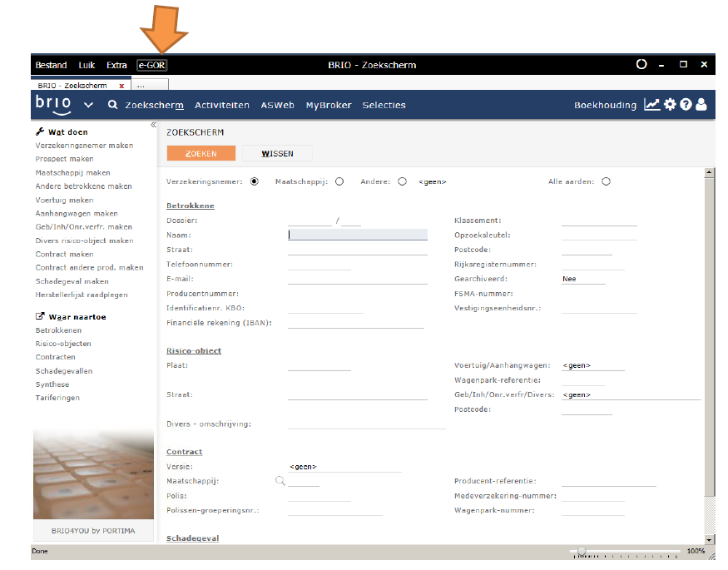The height and width of the screenshot is (570, 728).
Task: Click the zoom slider in status bar
Action: tap(582, 551)
